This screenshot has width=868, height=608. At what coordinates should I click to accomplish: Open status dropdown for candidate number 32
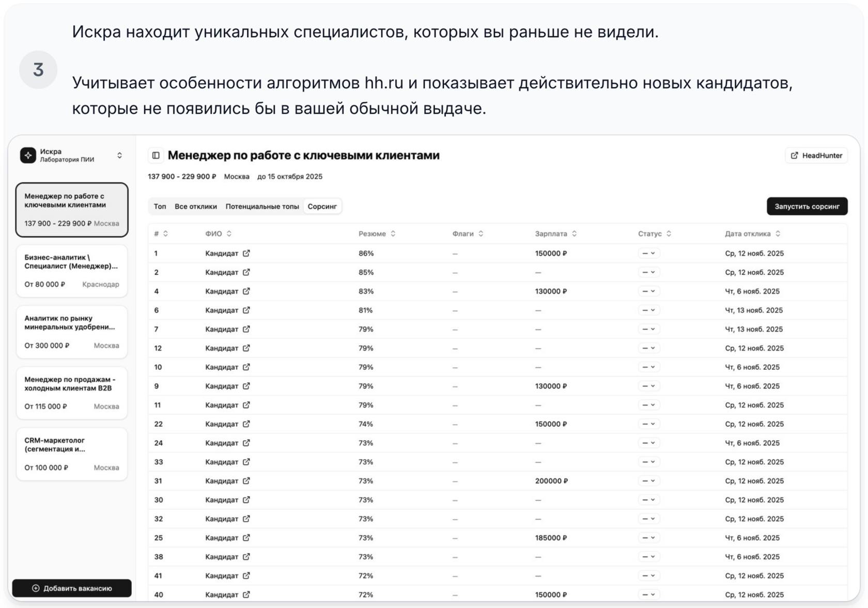[649, 519]
